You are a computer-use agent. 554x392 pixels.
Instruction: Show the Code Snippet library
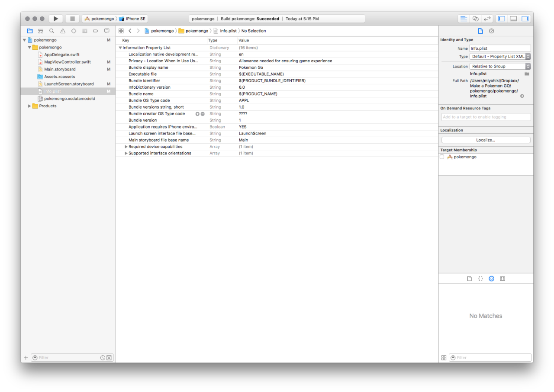pyautogui.click(x=480, y=279)
